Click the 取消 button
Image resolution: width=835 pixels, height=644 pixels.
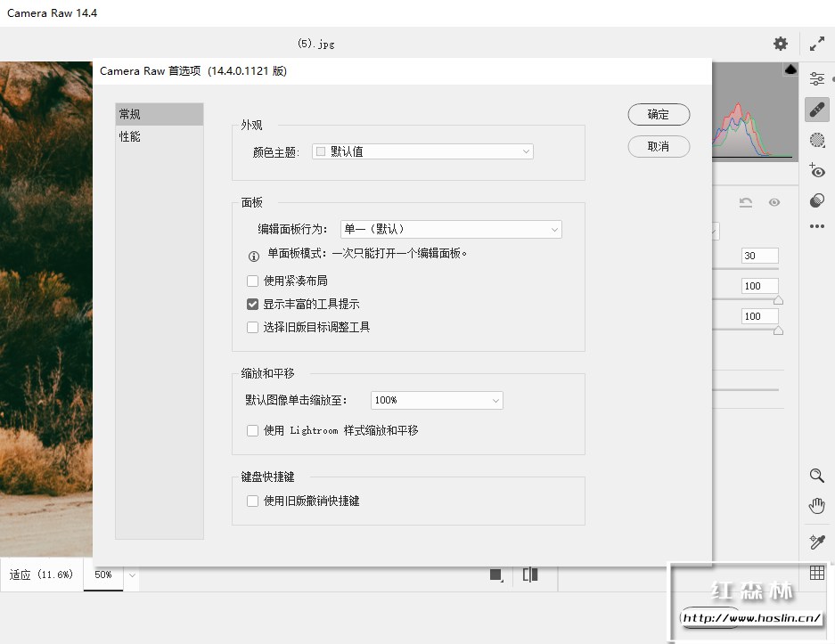(x=659, y=146)
